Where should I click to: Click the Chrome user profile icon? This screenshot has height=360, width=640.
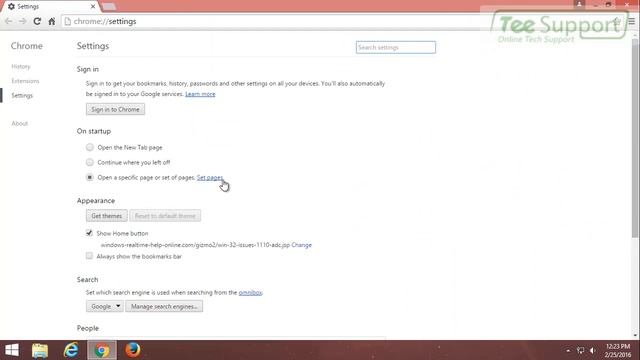(x=579, y=4)
